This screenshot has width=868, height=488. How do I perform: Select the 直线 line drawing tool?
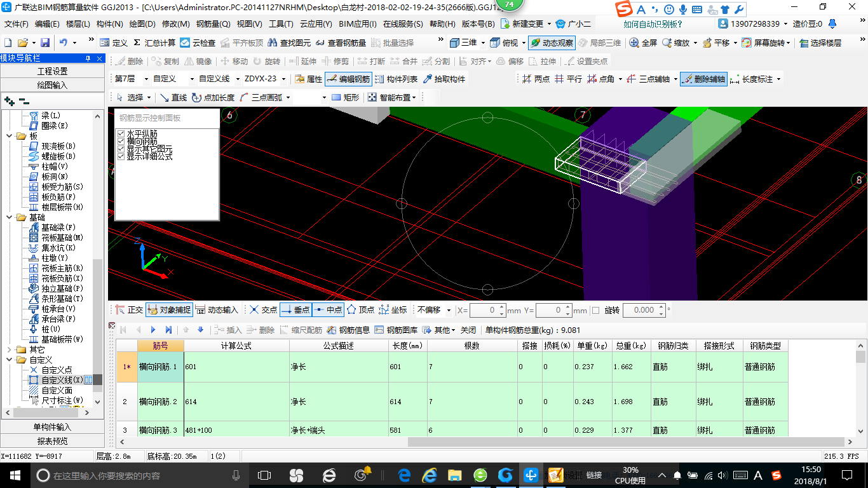pos(173,97)
